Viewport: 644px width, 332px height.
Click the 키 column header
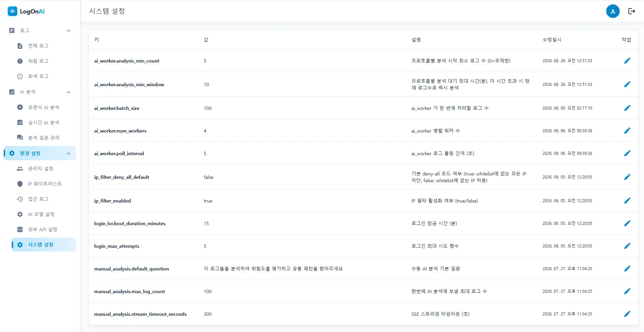coord(96,40)
